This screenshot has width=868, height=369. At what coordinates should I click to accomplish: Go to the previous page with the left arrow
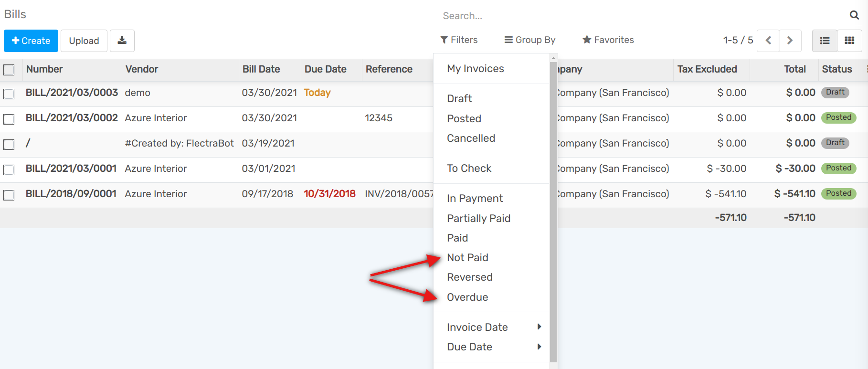click(x=768, y=41)
